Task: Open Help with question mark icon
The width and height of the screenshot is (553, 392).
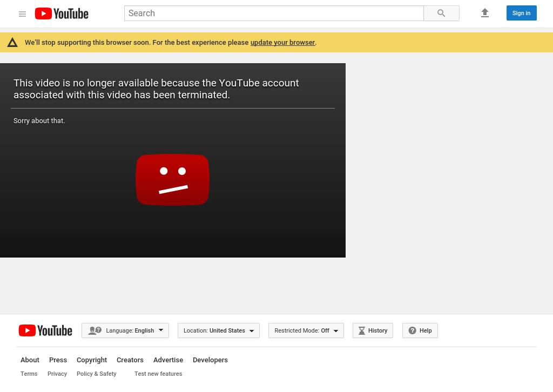Action: coord(420,330)
